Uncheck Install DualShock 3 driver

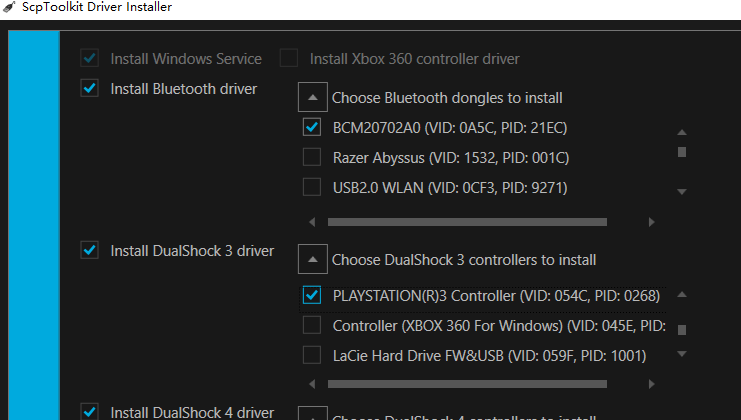89,250
